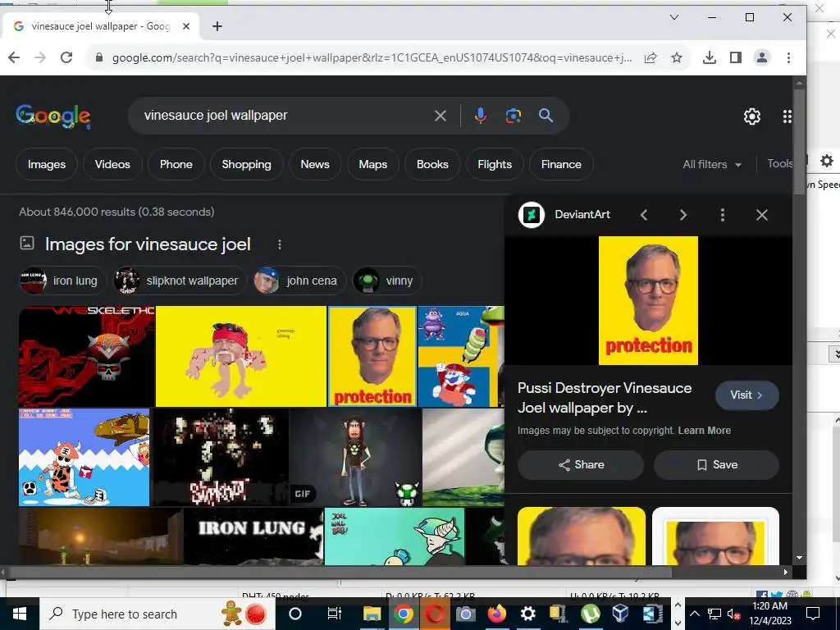
Task: Choose the slipknot wallpaper chip
Action: coord(180,281)
